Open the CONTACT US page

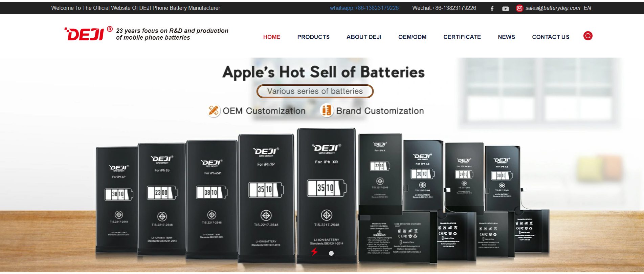pos(551,37)
